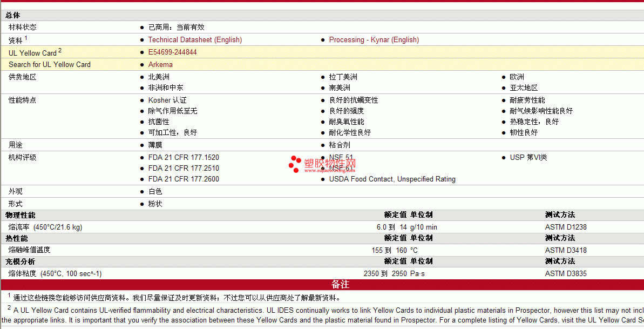The height and width of the screenshot is (329, 644).
Task: Click the 外观 row label
Action: pos(16,191)
